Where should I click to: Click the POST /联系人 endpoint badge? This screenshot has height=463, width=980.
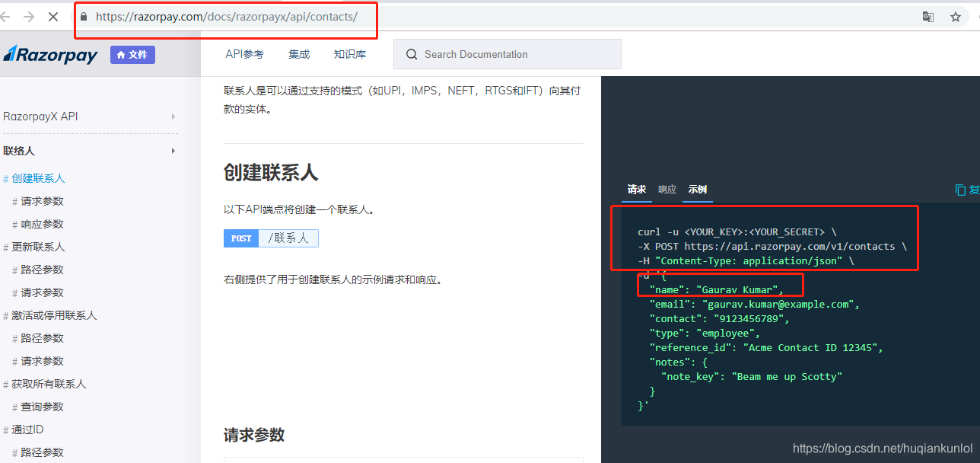[x=271, y=238]
